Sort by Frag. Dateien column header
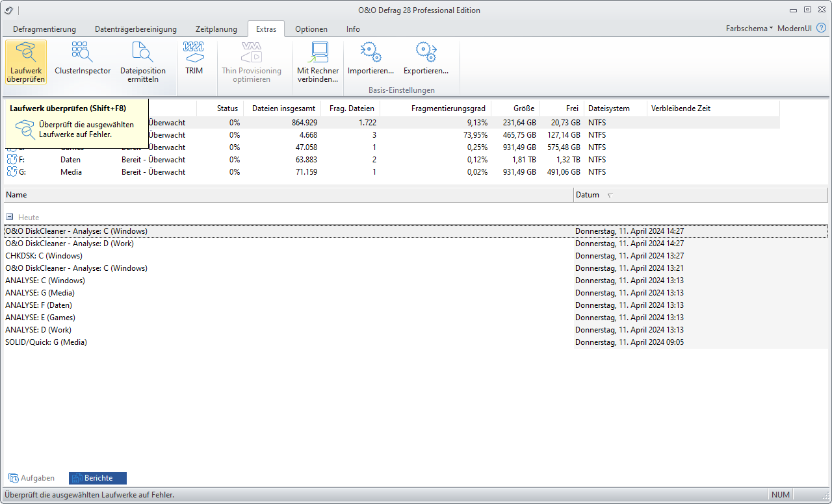The width and height of the screenshot is (832, 504). point(350,108)
